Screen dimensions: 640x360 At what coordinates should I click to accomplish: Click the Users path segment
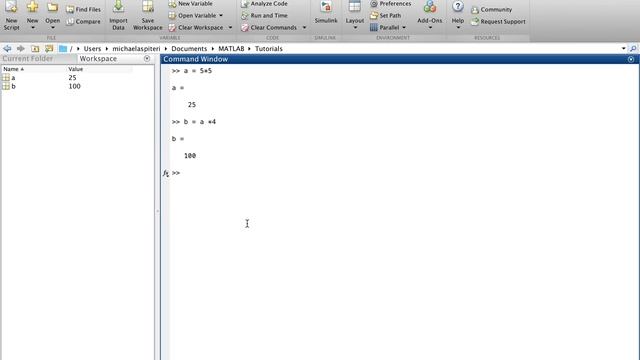(92, 49)
